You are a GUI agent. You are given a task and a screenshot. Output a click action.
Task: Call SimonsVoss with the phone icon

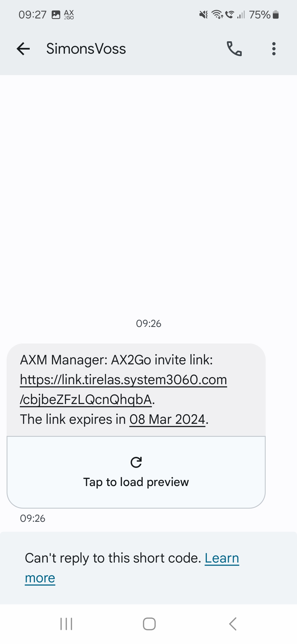click(234, 49)
